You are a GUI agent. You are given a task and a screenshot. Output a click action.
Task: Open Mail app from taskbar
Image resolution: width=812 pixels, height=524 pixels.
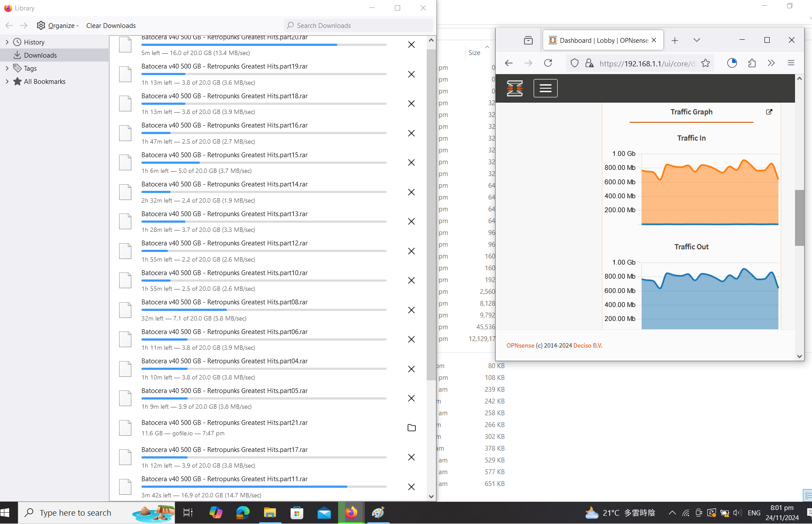coord(324,513)
